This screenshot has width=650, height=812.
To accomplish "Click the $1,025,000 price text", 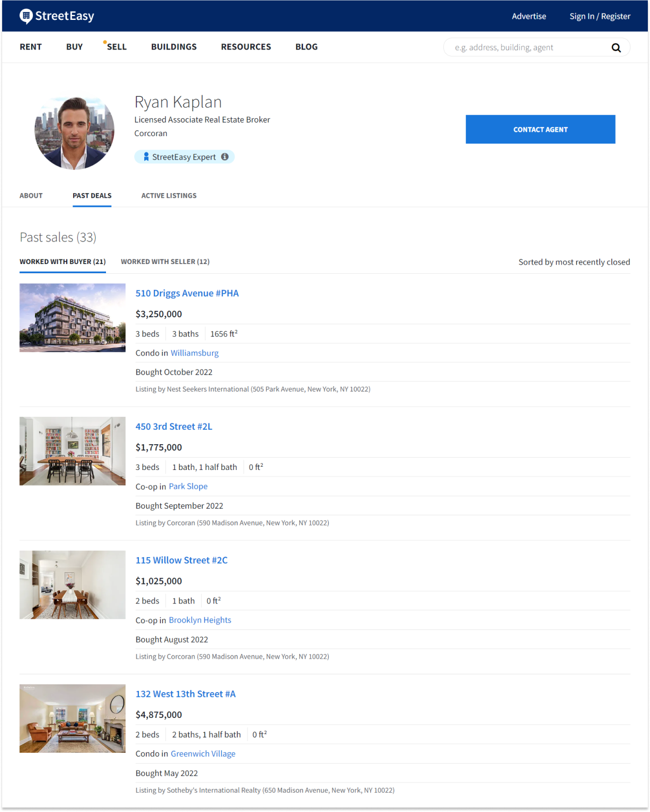I will (159, 581).
